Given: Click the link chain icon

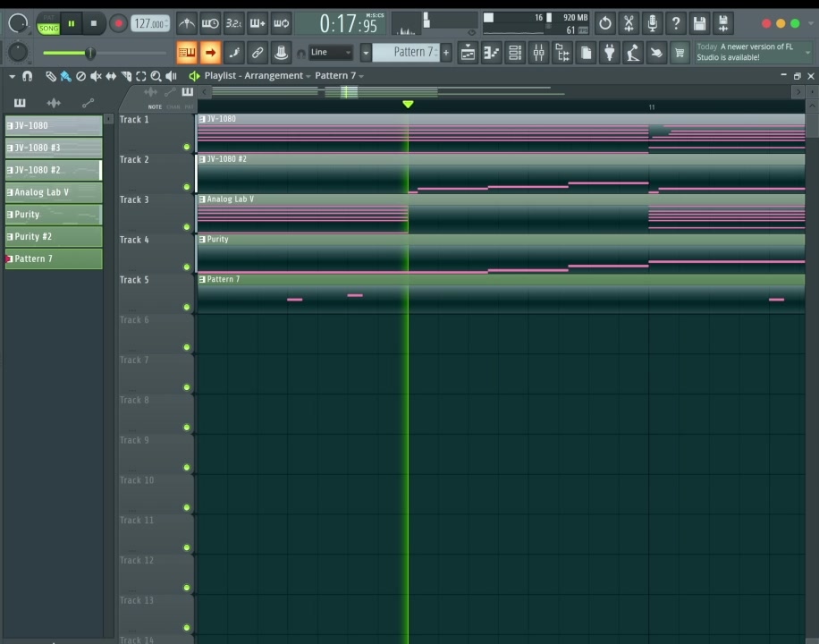Looking at the screenshot, I should click(x=258, y=52).
